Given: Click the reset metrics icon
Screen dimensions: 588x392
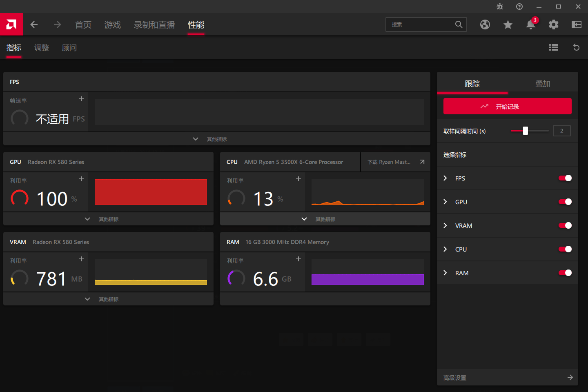Looking at the screenshot, I should pos(577,47).
